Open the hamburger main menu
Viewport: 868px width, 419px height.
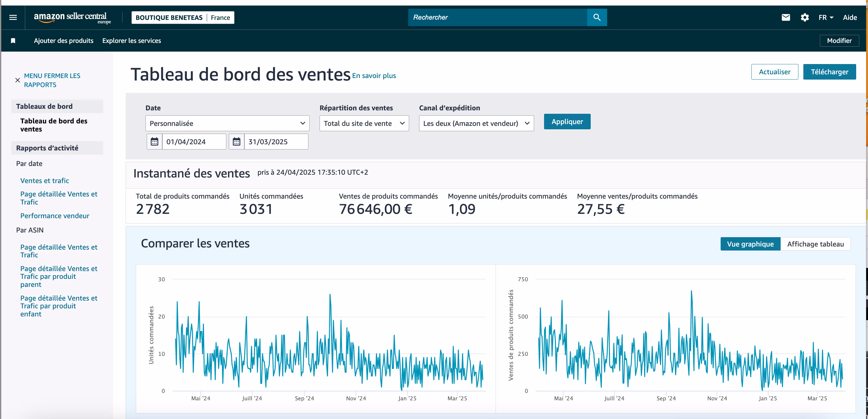[13, 17]
